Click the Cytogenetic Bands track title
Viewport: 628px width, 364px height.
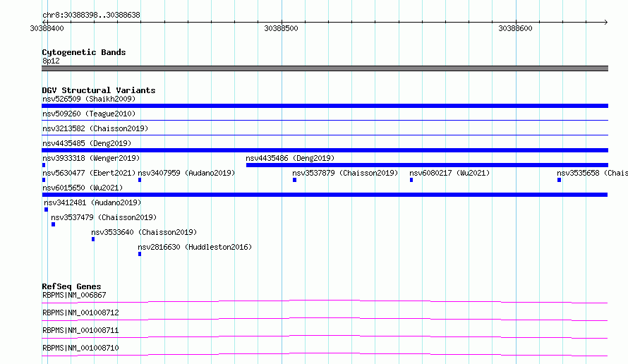point(84,52)
